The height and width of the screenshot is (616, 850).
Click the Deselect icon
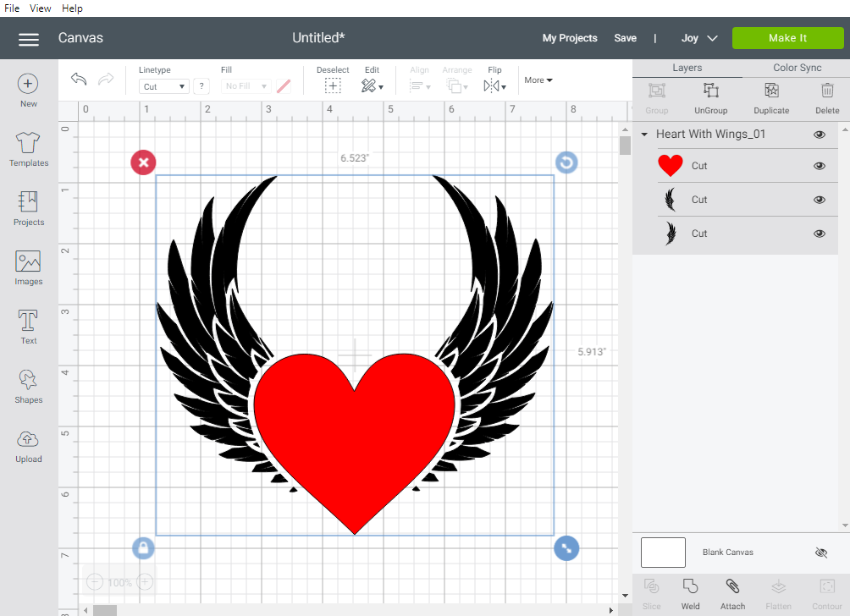(x=333, y=85)
